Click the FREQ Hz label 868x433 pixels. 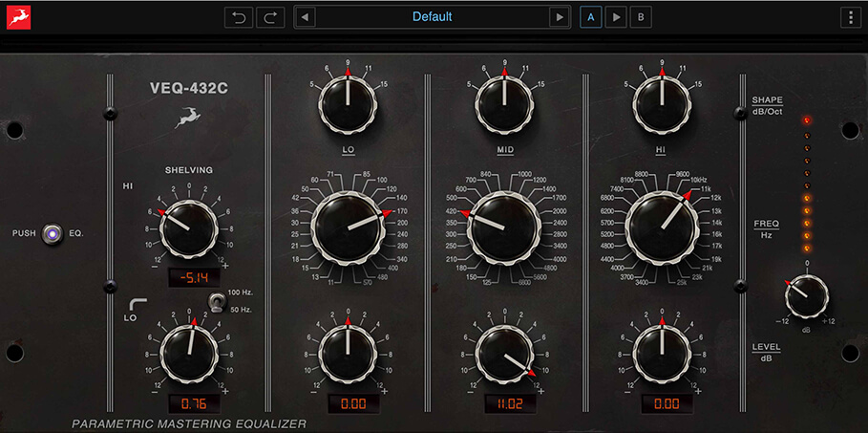pyautogui.click(x=767, y=229)
